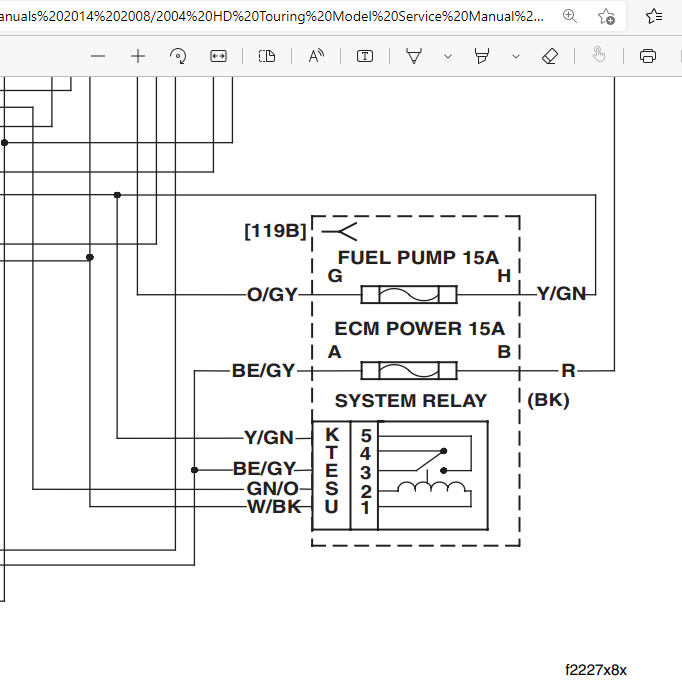Open the Highlight color options dropdown
Viewport: 682px width, 683px height.
(x=515, y=56)
